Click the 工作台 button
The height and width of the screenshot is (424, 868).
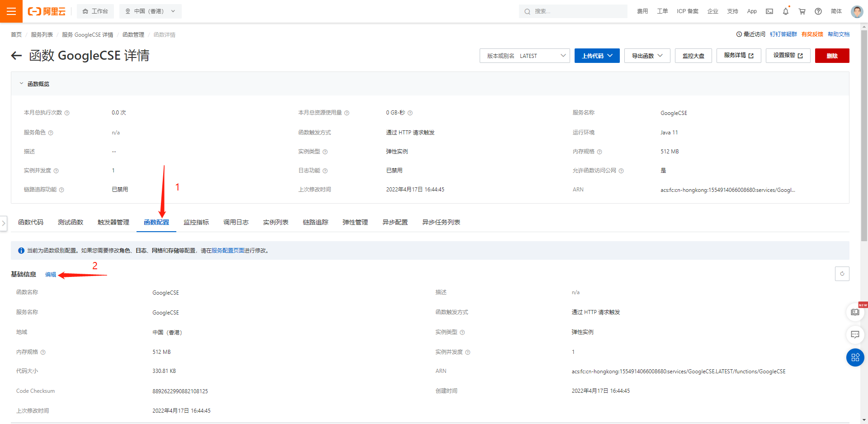tap(95, 11)
